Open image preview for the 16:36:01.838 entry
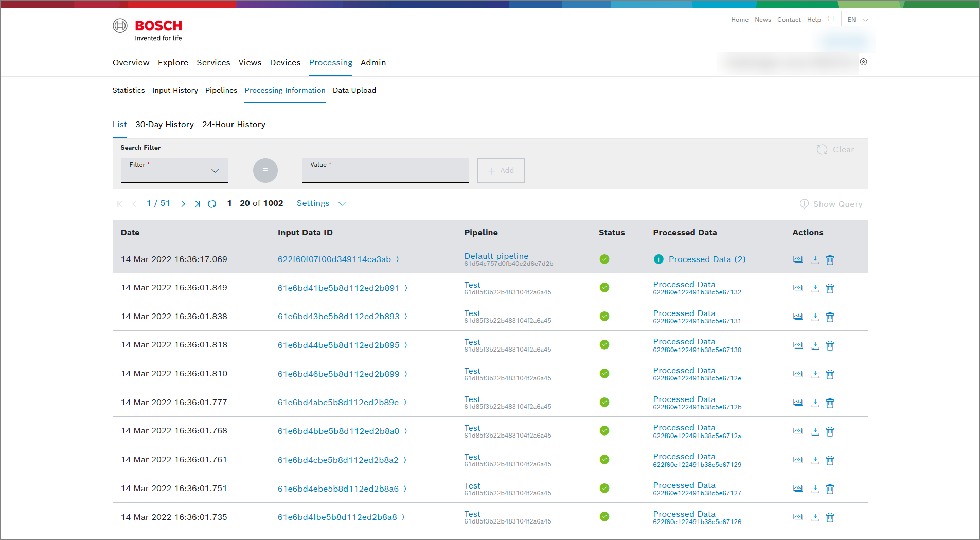This screenshot has width=980, height=540. pos(798,317)
